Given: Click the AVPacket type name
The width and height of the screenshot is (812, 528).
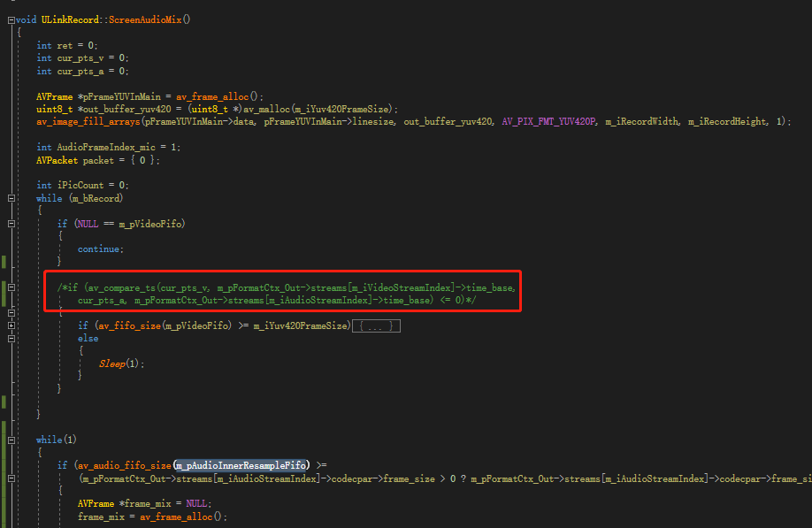Looking at the screenshot, I should pos(57,160).
